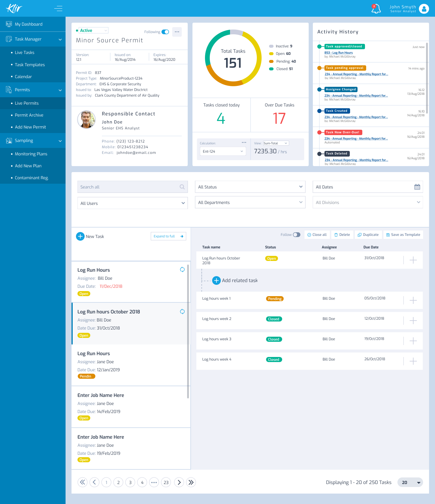Screen dimensions: 435x504
Task: Click the Duplicate button
Action: pos(368,235)
